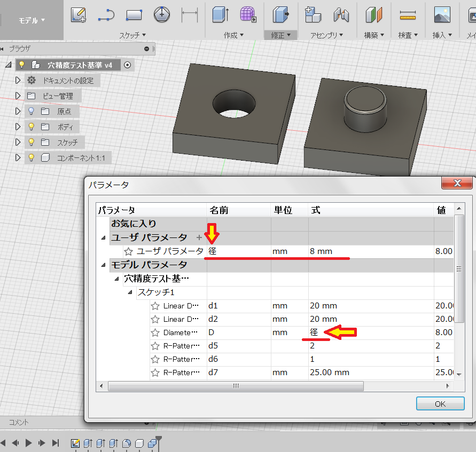The height and width of the screenshot is (452, 476).
Task: Toggle visibility bulb for コンポーネント1:1
Action: click(x=31, y=157)
